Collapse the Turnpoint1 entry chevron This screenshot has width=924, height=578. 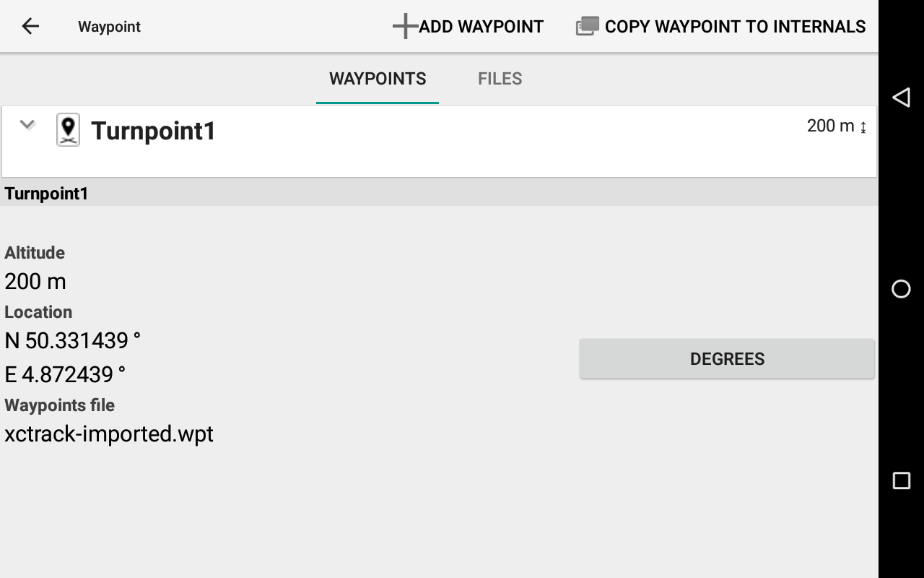pos(27,124)
